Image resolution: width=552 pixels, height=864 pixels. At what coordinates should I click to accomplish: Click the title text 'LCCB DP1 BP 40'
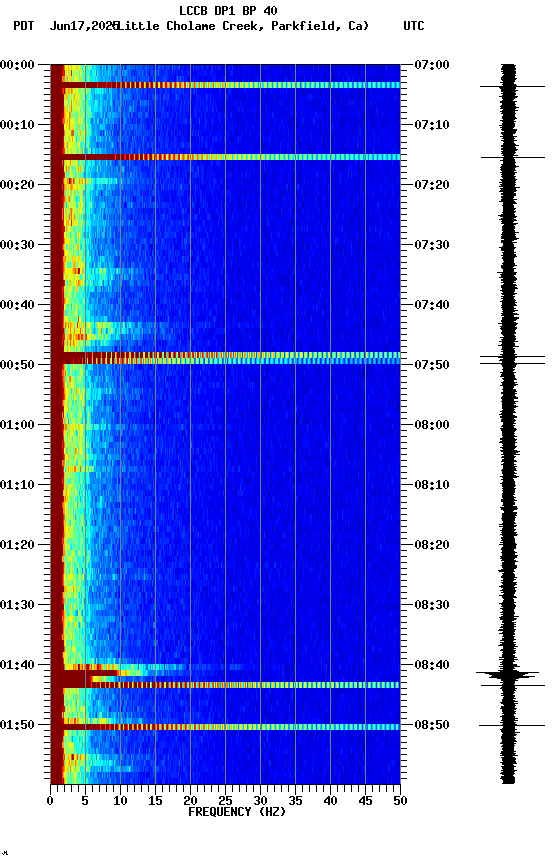pos(228,10)
